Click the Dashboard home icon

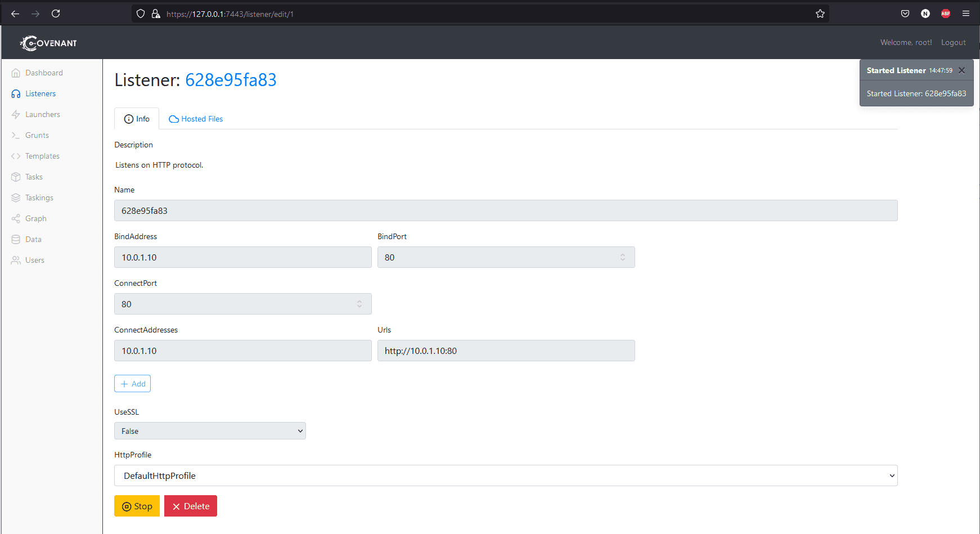[x=16, y=73]
